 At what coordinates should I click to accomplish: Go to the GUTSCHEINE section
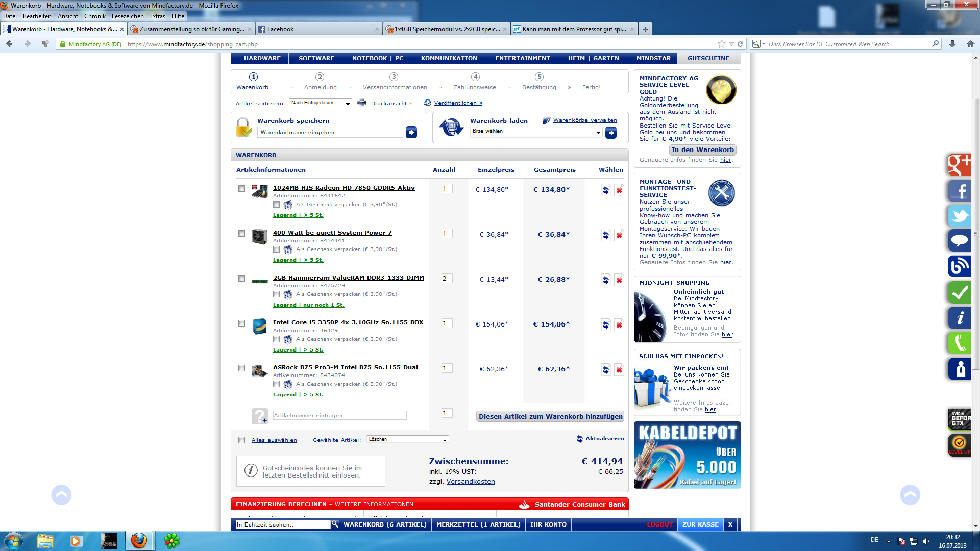click(x=708, y=58)
